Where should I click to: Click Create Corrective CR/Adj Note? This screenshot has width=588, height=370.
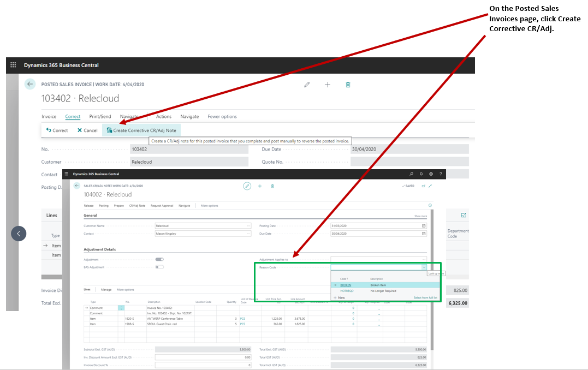point(141,130)
